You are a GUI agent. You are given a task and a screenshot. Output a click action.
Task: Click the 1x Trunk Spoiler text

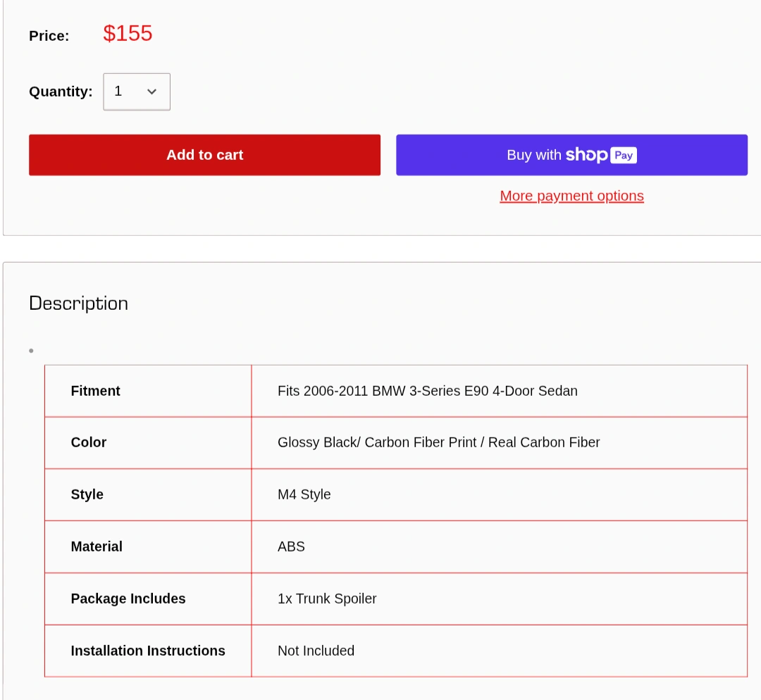(x=327, y=599)
